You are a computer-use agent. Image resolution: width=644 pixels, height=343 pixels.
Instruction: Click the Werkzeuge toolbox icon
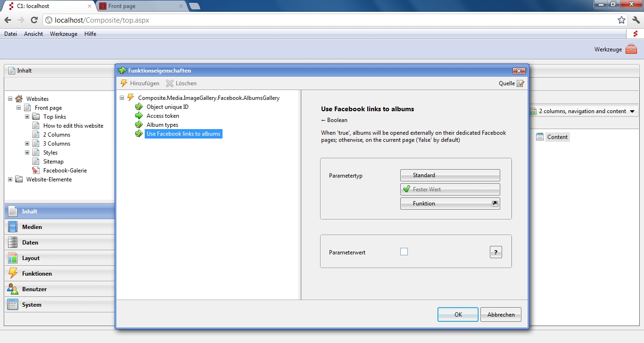pyautogui.click(x=631, y=49)
